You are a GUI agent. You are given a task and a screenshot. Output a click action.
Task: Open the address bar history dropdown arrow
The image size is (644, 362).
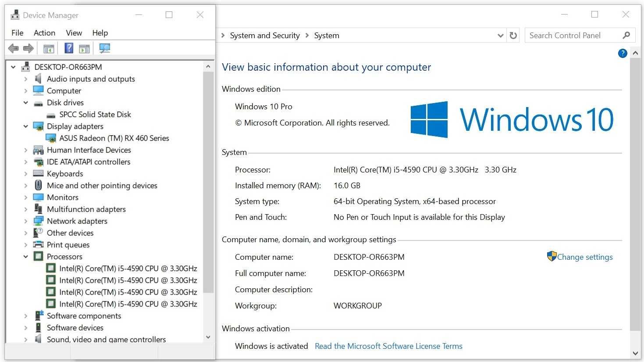pyautogui.click(x=500, y=36)
